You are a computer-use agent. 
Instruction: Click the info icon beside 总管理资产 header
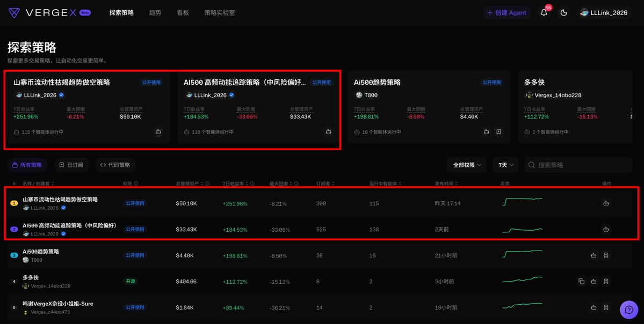(207, 184)
